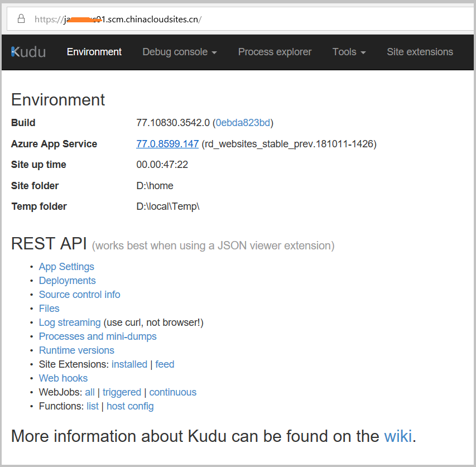Open Process explorer page
The height and width of the screenshot is (467, 476).
coord(275,52)
